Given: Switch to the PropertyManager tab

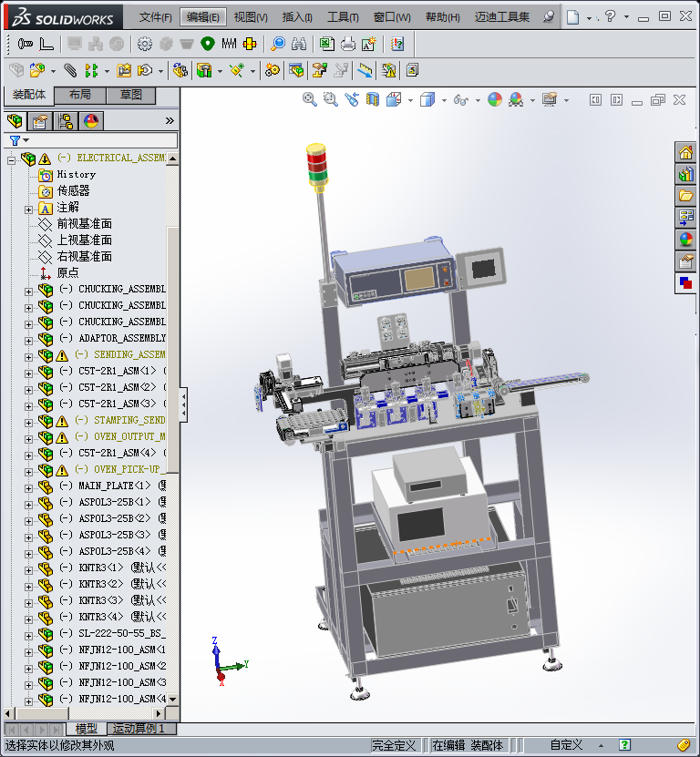Looking at the screenshot, I should pos(40,120).
